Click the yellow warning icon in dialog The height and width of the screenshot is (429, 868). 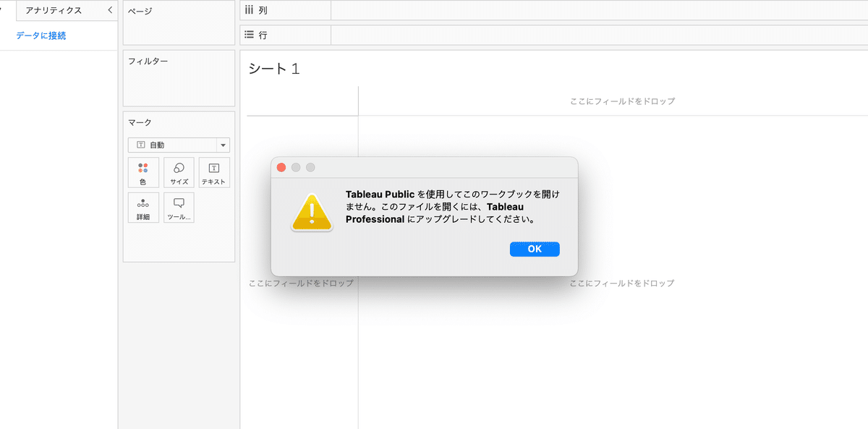point(312,212)
